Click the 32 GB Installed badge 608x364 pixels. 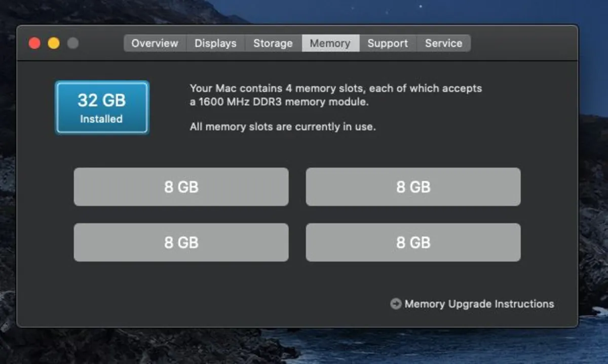[102, 107]
